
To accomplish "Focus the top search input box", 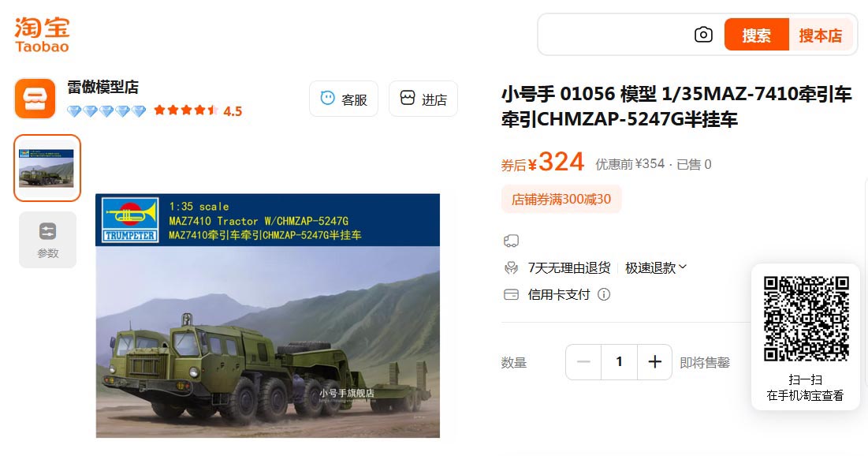I will (x=616, y=35).
